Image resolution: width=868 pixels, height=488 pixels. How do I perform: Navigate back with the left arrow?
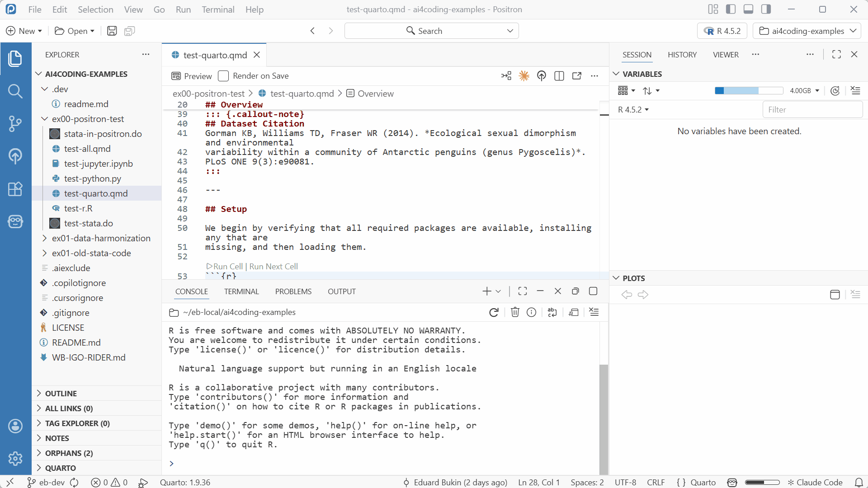coord(312,31)
